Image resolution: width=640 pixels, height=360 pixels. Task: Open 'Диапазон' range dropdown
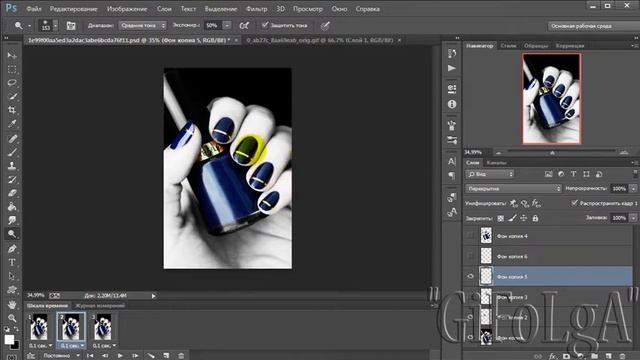(143, 25)
